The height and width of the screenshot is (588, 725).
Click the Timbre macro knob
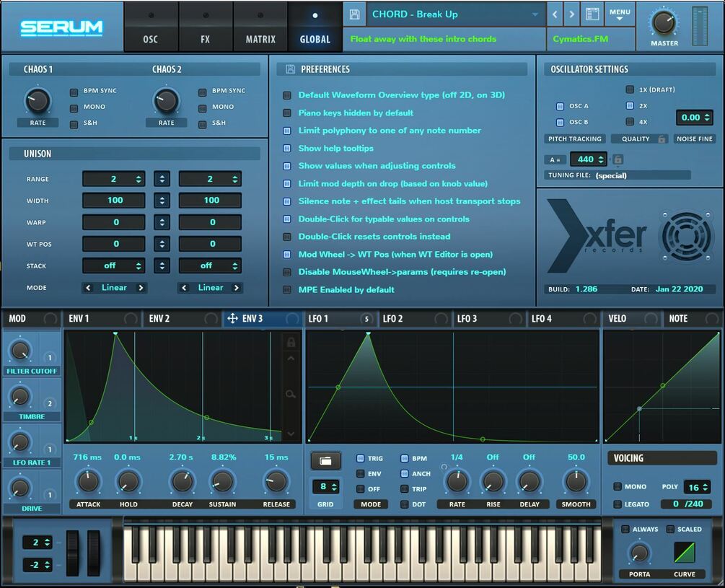point(20,397)
